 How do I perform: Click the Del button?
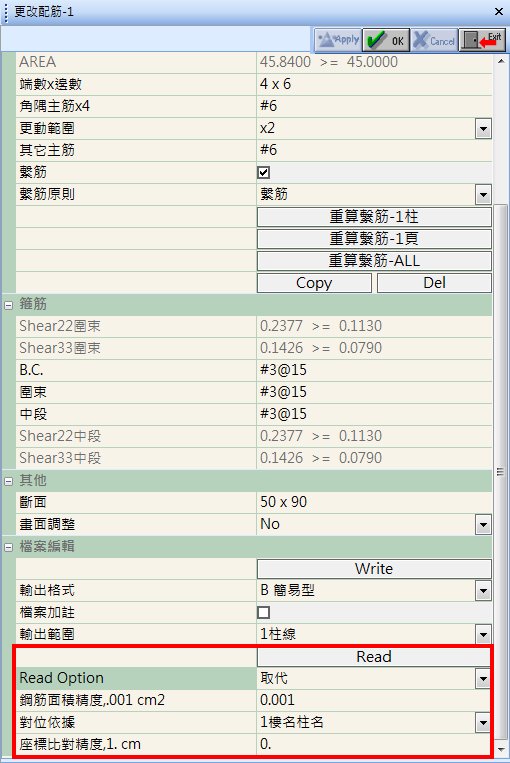tap(434, 283)
